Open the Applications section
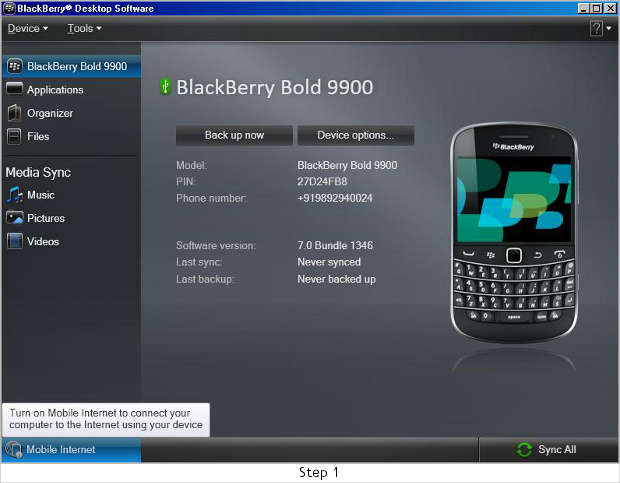Viewport: 620px width, 483px height. [x=72, y=90]
